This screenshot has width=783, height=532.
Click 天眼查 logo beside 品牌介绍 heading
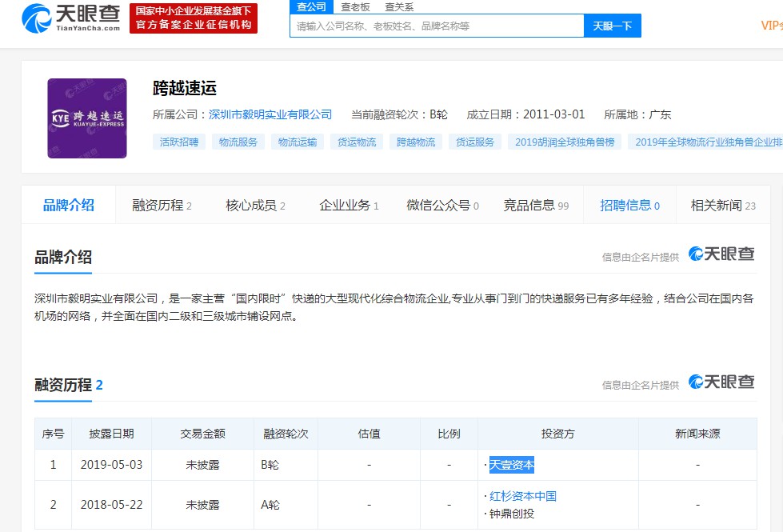coord(721,254)
